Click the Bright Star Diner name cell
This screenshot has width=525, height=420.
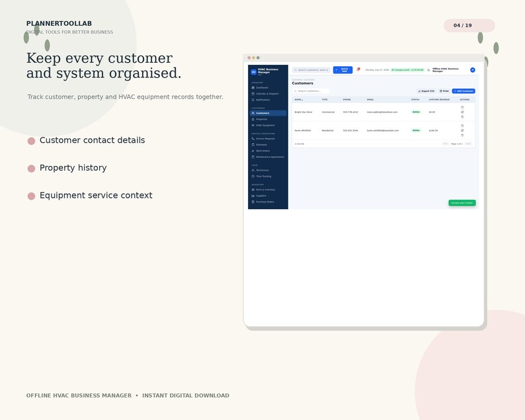(303, 112)
